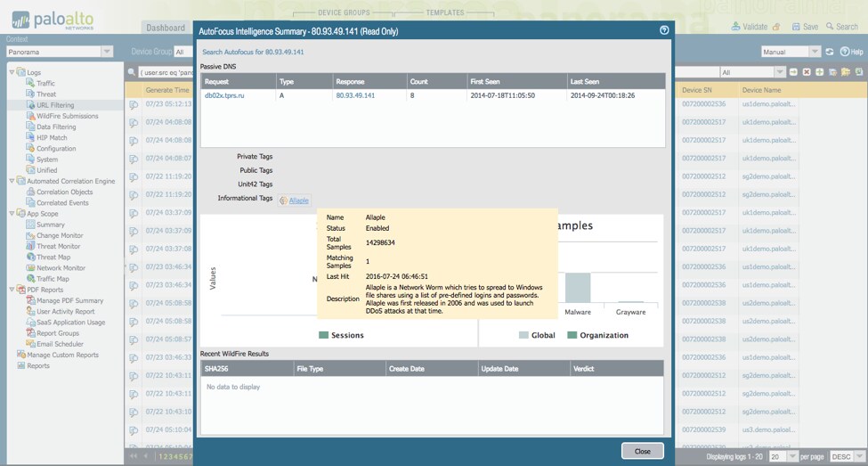Click the Validate toolbar button

749,27
